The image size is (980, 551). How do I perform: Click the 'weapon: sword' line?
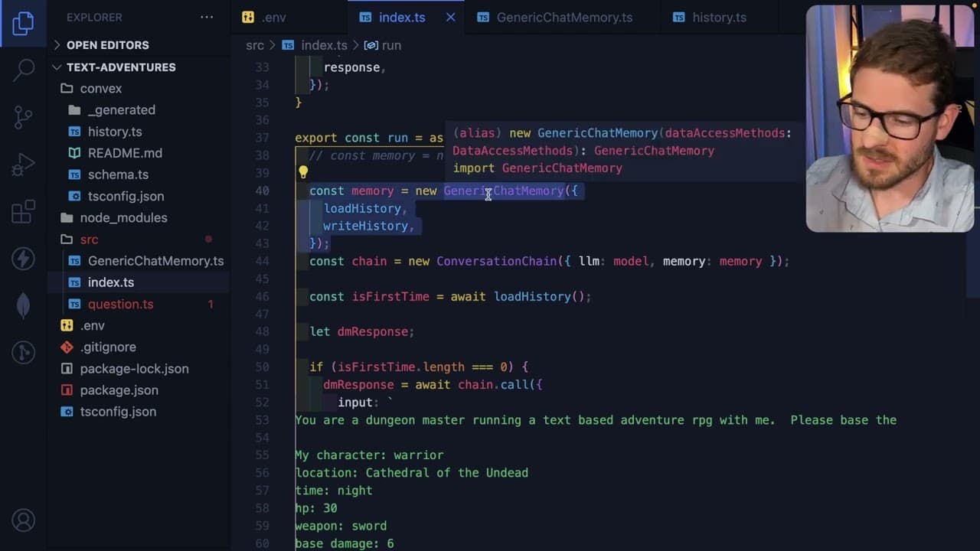tap(341, 526)
